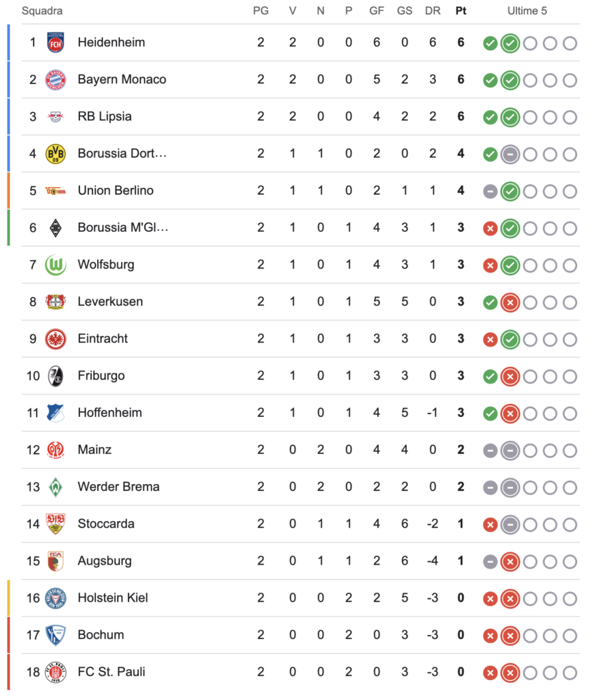Click Leverkusen's highlighted red loss indicator
Screen dimensions: 612x700
[510, 303]
